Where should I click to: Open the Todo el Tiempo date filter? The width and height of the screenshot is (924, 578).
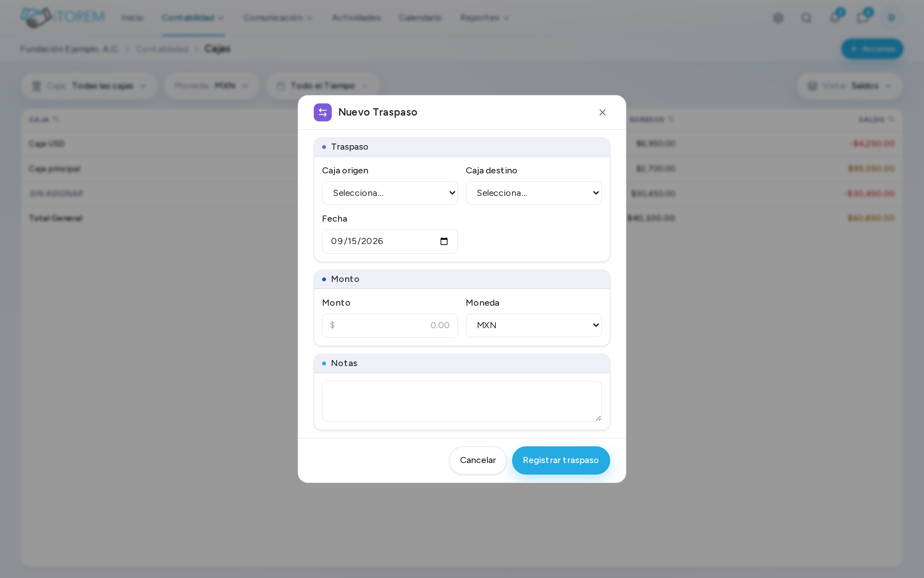point(323,86)
